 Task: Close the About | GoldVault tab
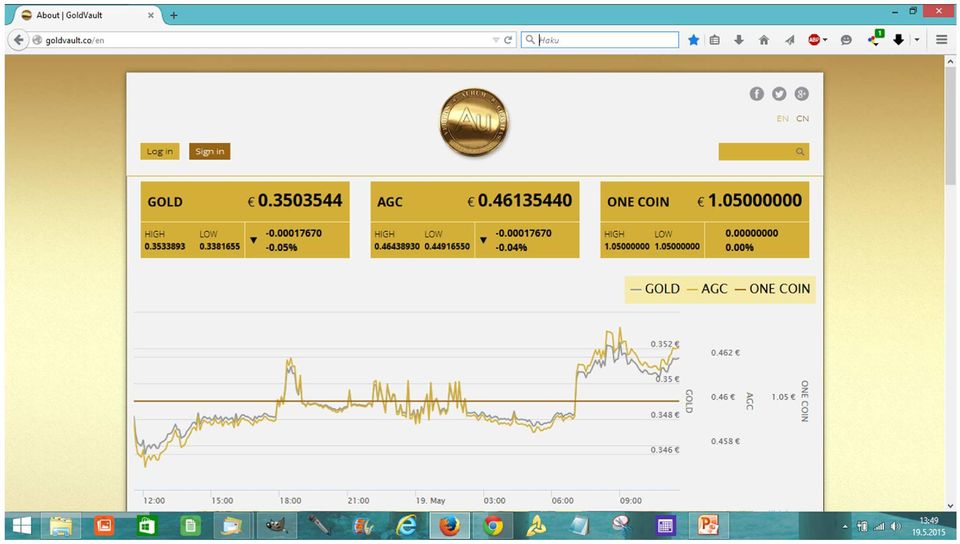[151, 15]
